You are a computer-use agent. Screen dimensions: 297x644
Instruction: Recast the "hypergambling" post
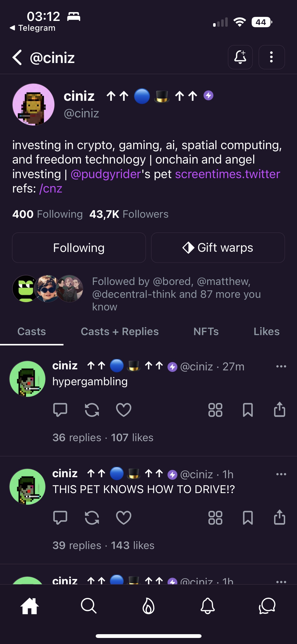tap(92, 410)
